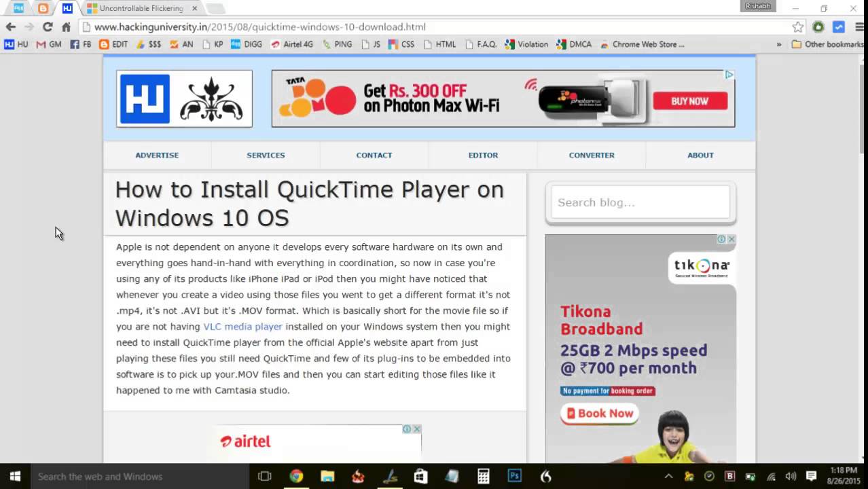Open the GM Gmail bookmark

[49, 44]
